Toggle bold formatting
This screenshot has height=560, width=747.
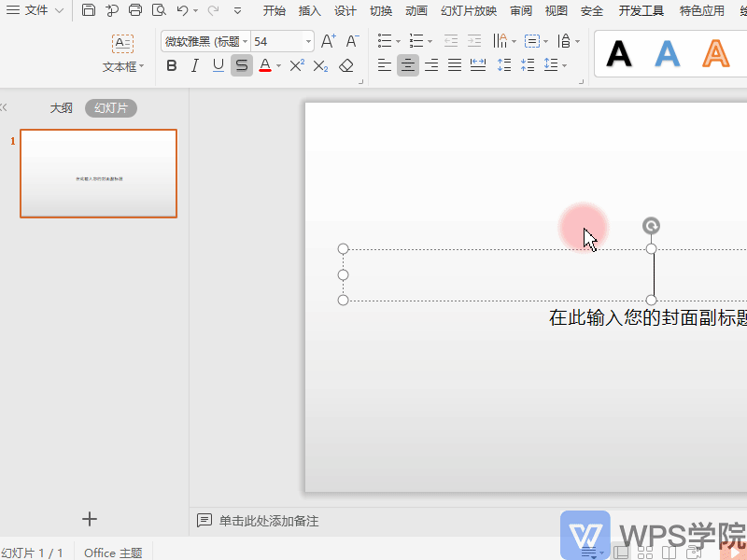(171, 65)
